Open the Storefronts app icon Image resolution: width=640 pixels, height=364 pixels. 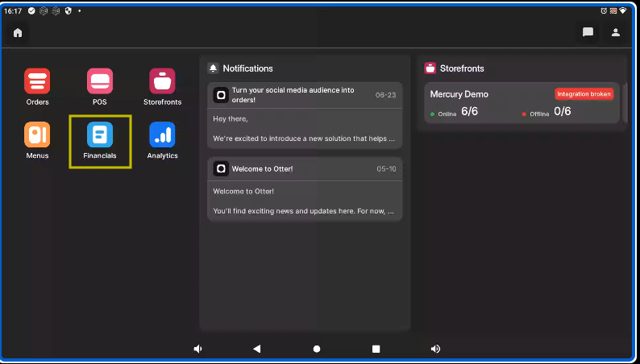[x=162, y=82]
